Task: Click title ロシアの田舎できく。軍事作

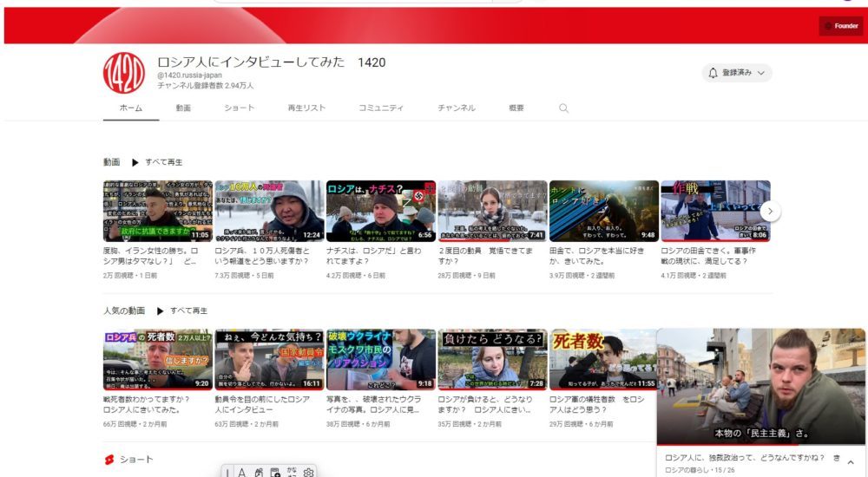Action: [x=708, y=256]
